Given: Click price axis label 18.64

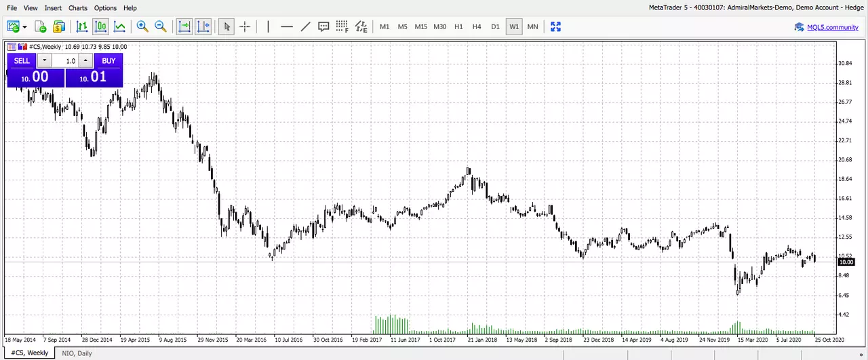Looking at the screenshot, I should click(x=845, y=179).
